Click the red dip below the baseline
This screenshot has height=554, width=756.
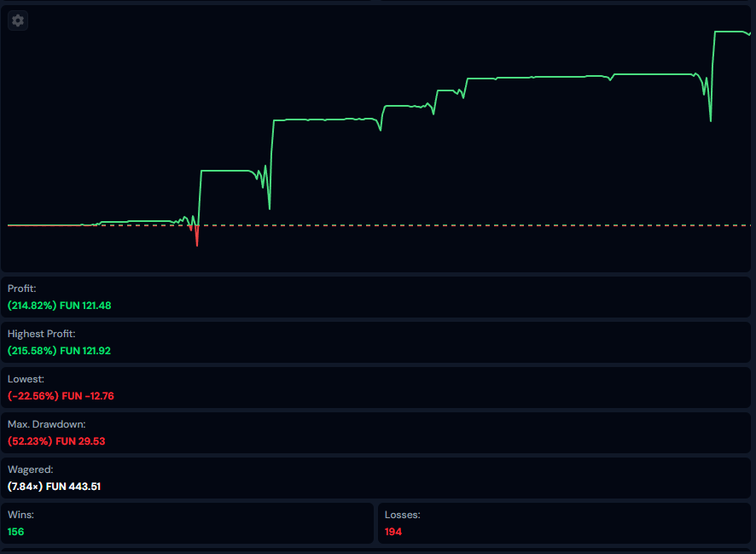[197, 238]
